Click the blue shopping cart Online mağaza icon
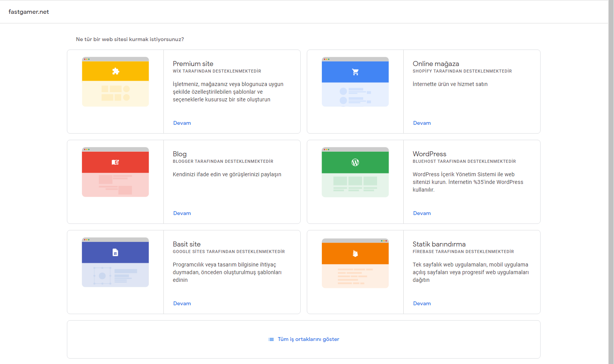Viewport: 614px width, 364px height. pyautogui.click(x=355, y=72)
